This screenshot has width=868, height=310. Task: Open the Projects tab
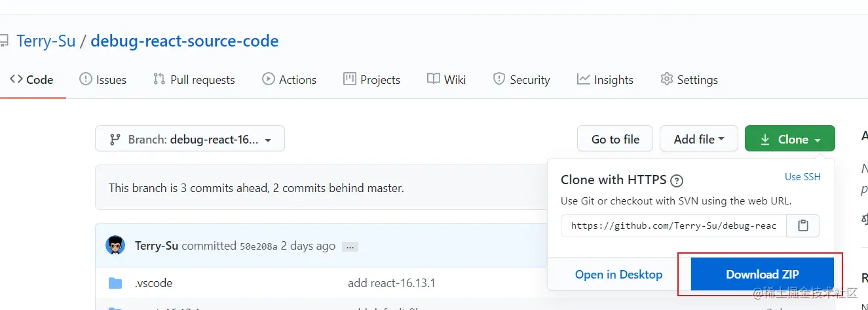(371, 79)
